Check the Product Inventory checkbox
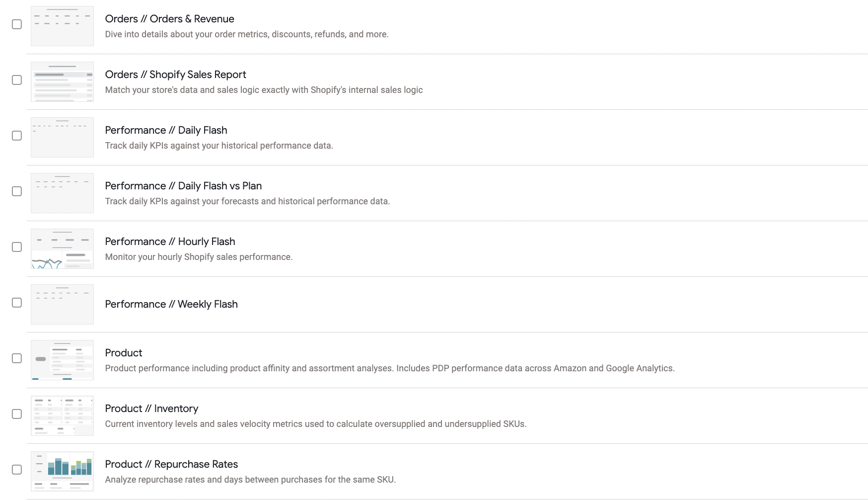This screenshot has width=868, height=501. coord(17,414)
